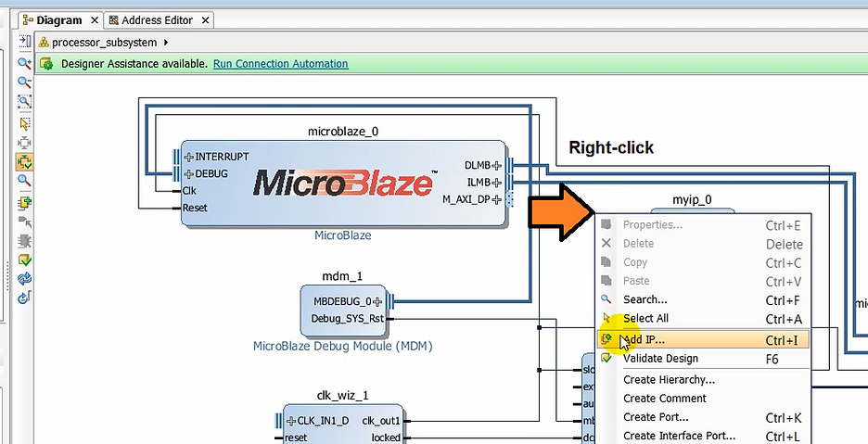Choose Add IP... from the context menu
Image resolution: width=868 pixels, height=444 pixels.
[644, 339]
